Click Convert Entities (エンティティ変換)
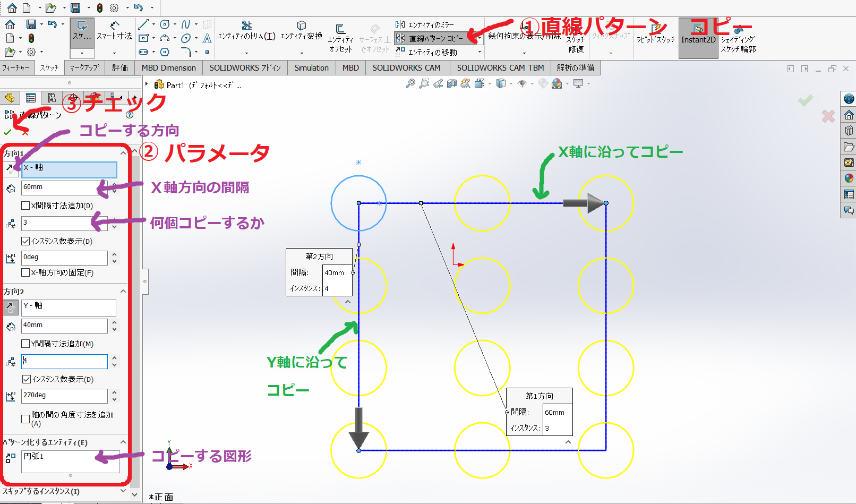Viewport: 856px width, 504px height. 301,30
